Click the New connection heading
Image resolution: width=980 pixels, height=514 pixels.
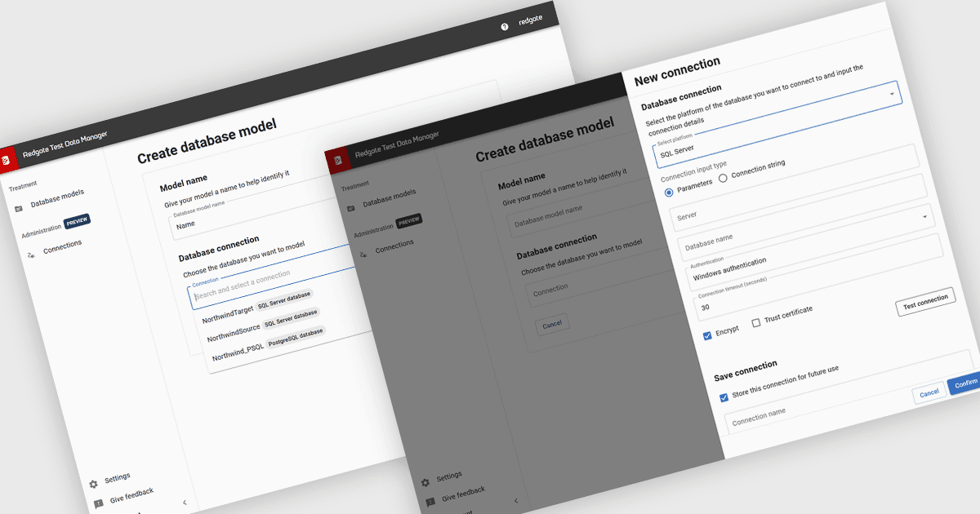coord(677,70)
